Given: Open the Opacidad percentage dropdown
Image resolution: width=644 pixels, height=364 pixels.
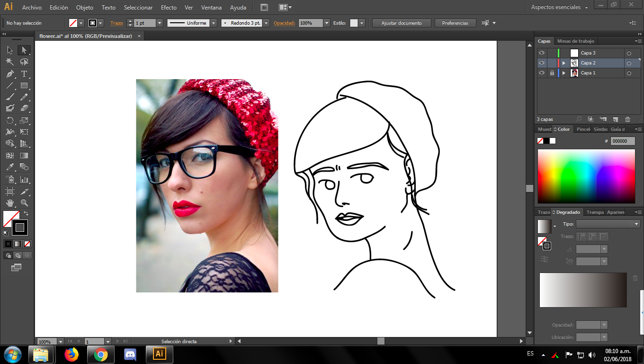Looking at the screenshot, I should 326,23.
